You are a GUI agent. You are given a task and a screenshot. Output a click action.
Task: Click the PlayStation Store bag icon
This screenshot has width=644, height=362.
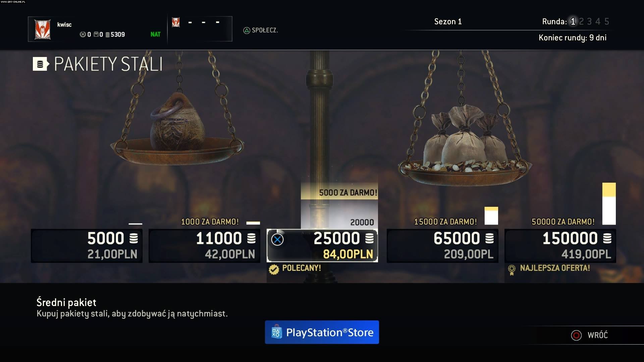[276, 332]
